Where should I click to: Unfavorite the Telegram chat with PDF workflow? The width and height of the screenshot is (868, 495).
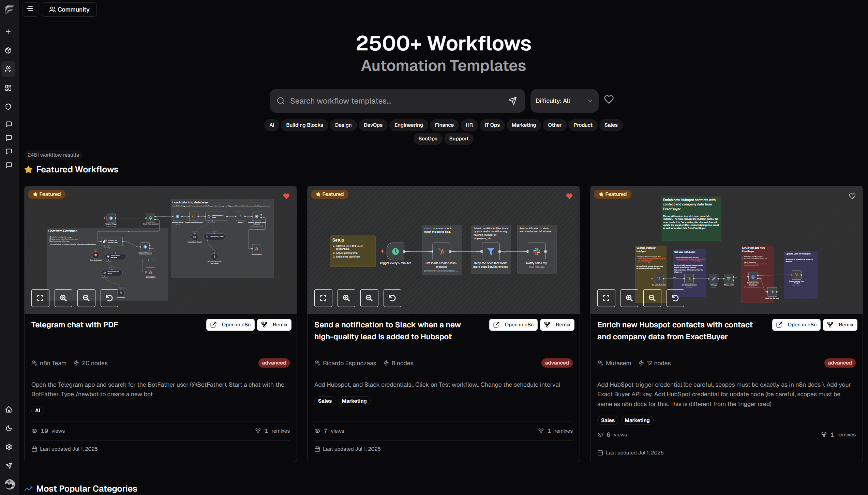pyautogui.click(x=286, y=196)
